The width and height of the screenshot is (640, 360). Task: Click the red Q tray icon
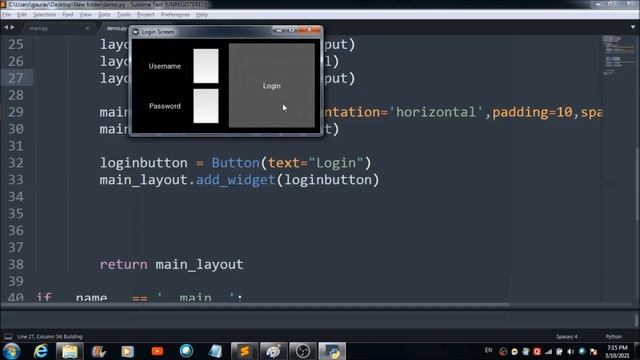[x=537, y=351]
